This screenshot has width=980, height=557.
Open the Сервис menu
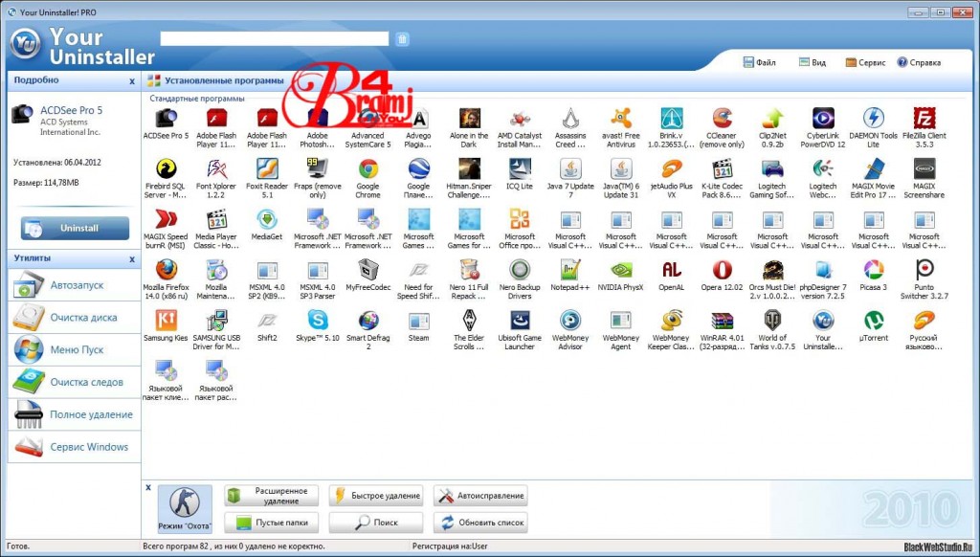865,62
